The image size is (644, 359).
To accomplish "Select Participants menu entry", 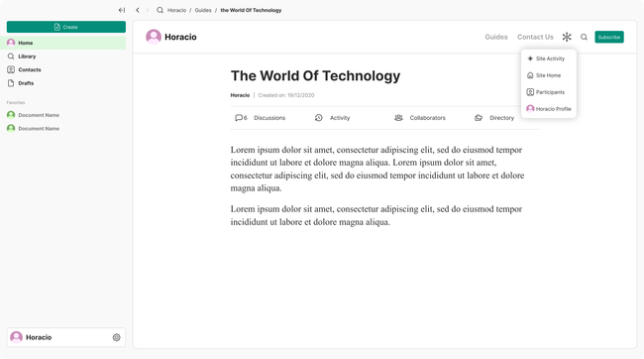I will (549, 92).
